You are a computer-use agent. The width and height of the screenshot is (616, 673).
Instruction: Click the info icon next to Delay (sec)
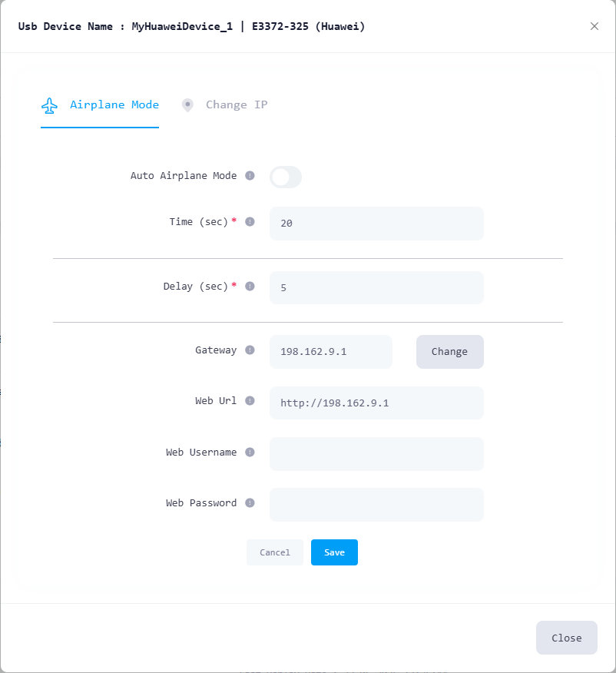click(x=250, y=287)
